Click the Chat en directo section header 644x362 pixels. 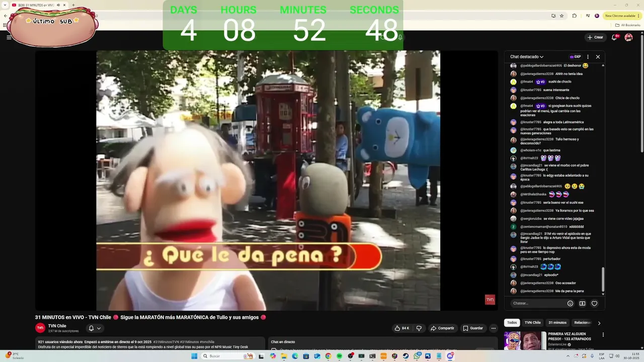[283, 342]
